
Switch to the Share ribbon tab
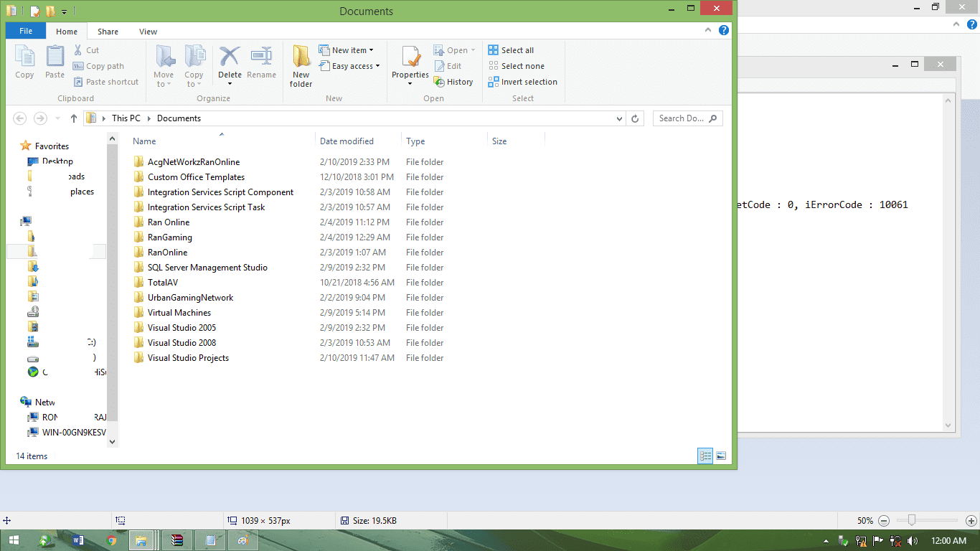[x=108, y=32]
